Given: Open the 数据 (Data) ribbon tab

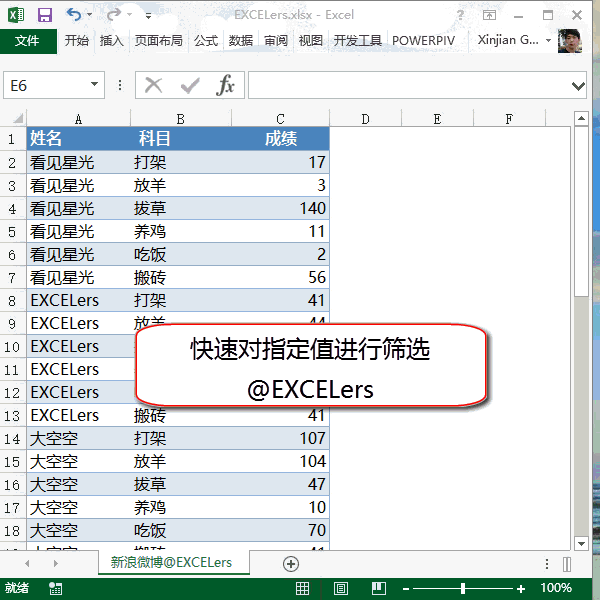Looking at the screenshot, I should pyautogui.click(x=240, y=41).
